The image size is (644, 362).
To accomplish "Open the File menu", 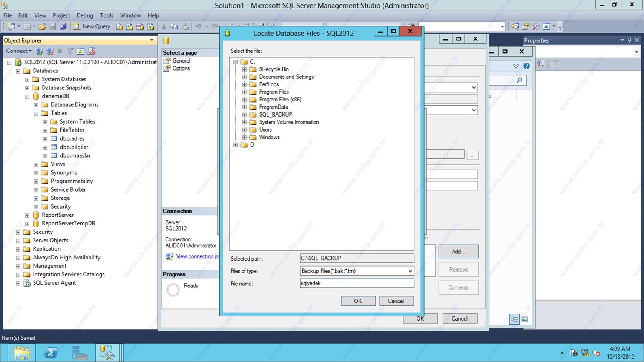I will [8, 15].
